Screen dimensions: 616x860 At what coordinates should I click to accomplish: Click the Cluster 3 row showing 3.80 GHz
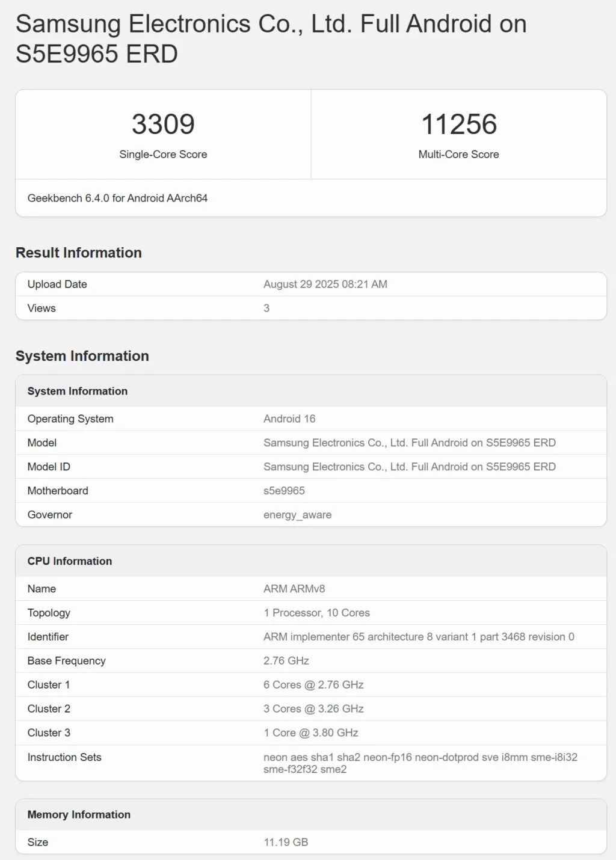pos(310,733)
